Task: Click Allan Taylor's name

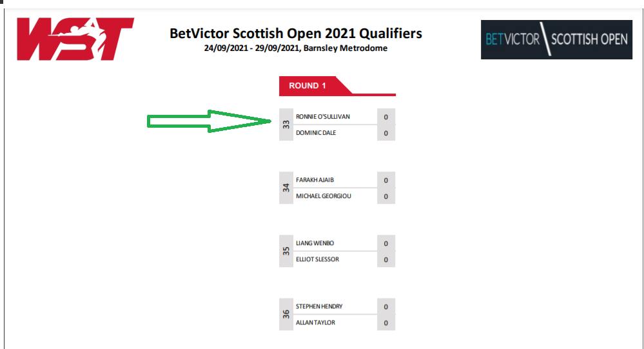Action: (x=315, y=323)
